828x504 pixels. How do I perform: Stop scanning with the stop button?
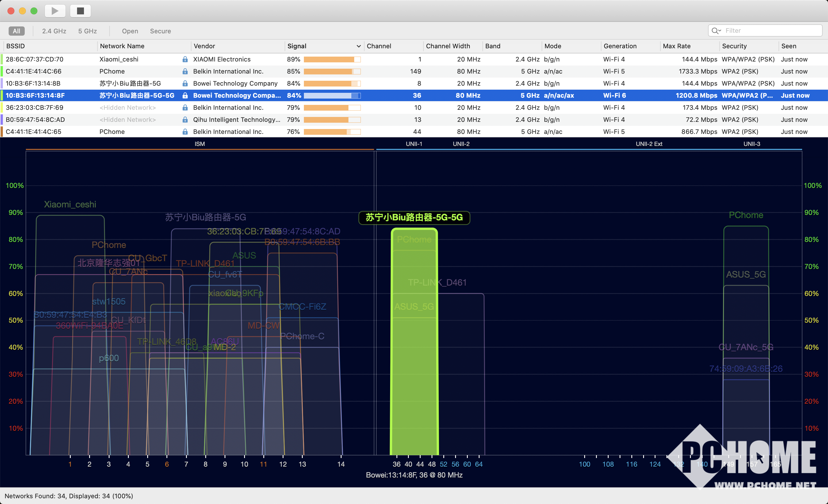click(x=80, y=11)
